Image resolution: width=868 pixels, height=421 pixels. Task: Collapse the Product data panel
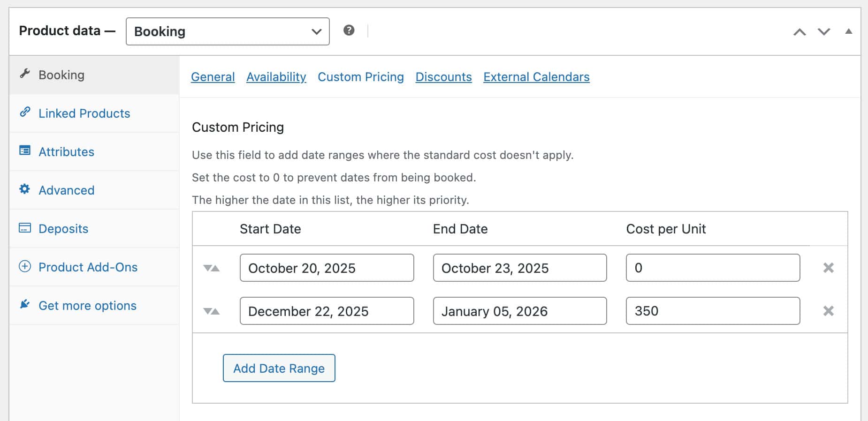(x=848, y=31)
